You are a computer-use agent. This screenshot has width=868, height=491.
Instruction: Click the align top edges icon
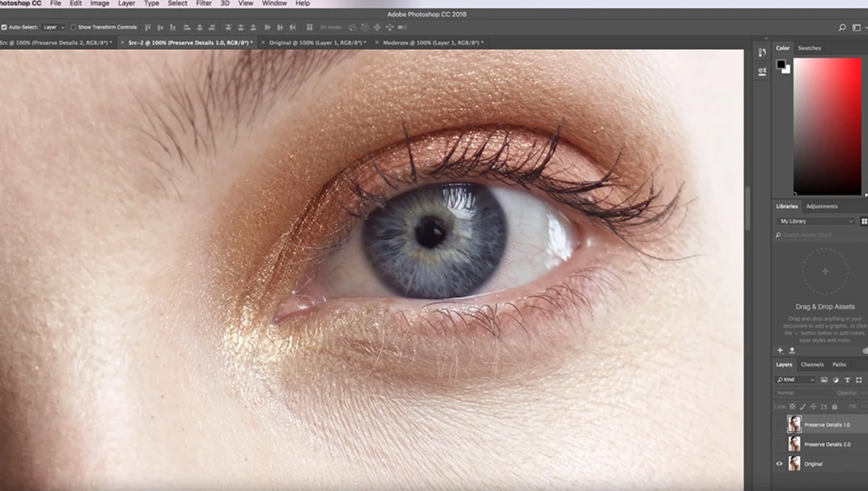(x=148, y=27)
